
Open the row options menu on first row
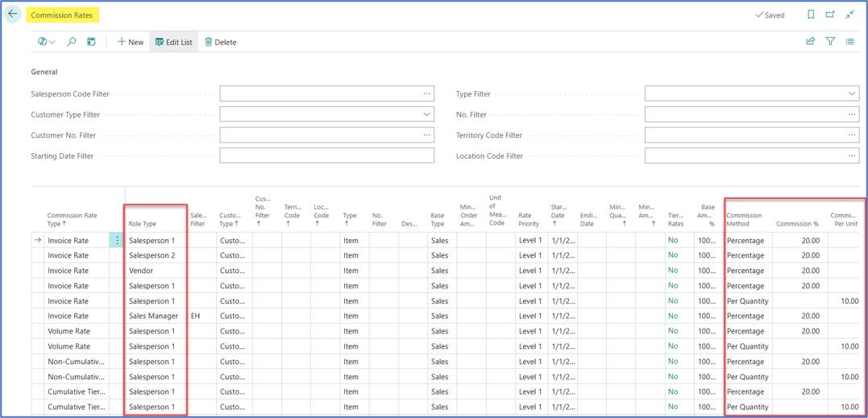(x=117, y=241)
